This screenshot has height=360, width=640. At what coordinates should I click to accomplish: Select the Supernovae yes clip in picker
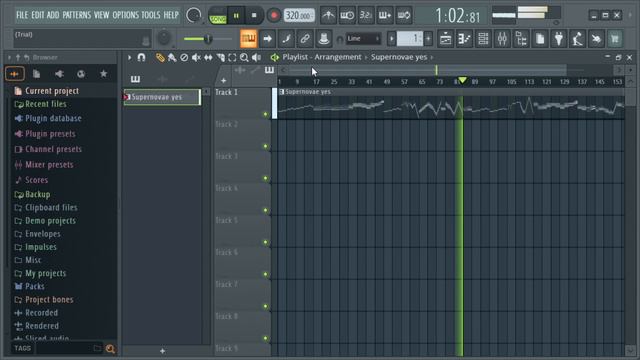click(162, 97)
